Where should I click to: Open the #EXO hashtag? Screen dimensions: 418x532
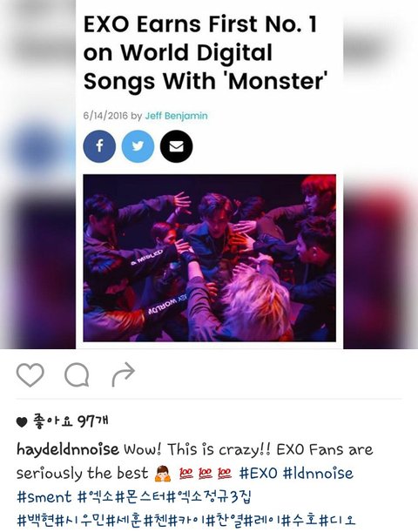pyautogui.click(x=258, y=473)
